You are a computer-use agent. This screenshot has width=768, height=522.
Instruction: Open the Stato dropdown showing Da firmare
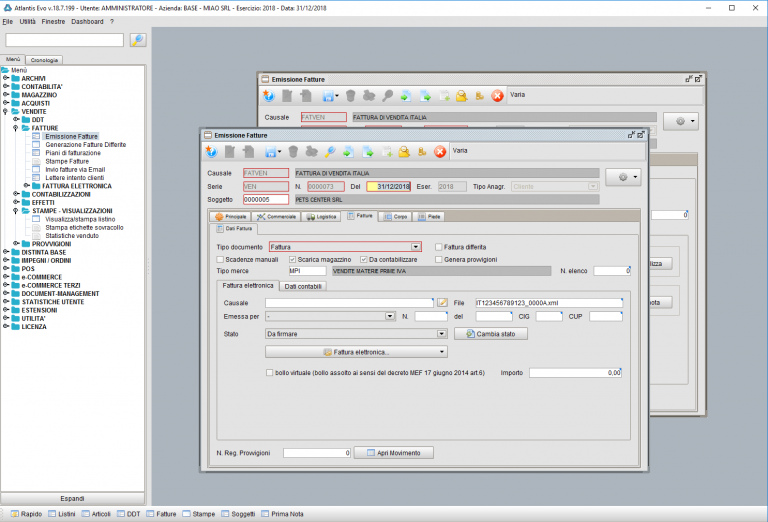[x=441, y=334]
